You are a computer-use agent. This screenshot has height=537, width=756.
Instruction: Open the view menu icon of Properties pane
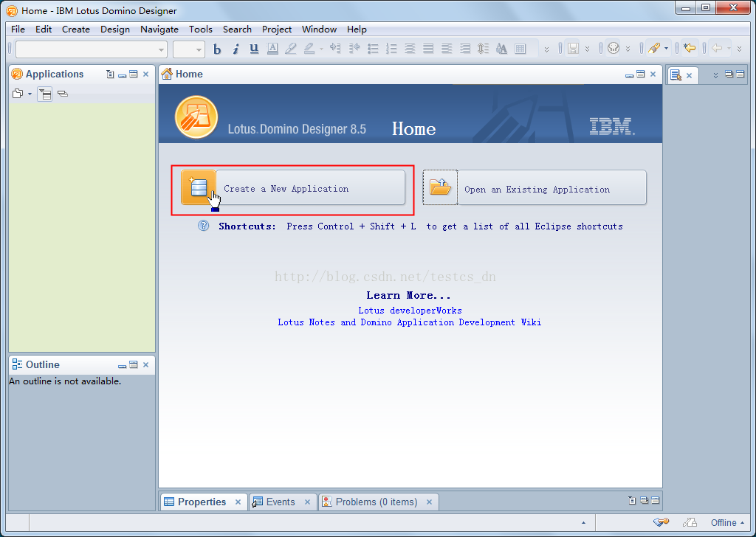pos(632,501)
